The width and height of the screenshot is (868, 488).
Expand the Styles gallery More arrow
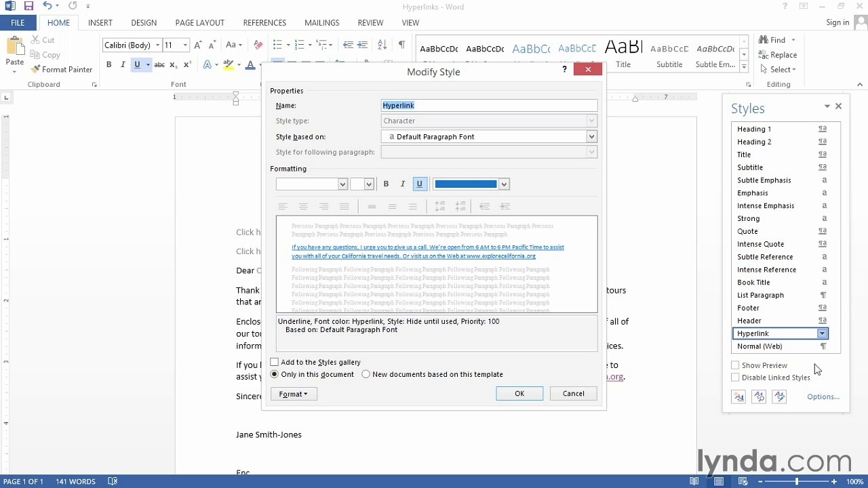click(x=744, y=67)
